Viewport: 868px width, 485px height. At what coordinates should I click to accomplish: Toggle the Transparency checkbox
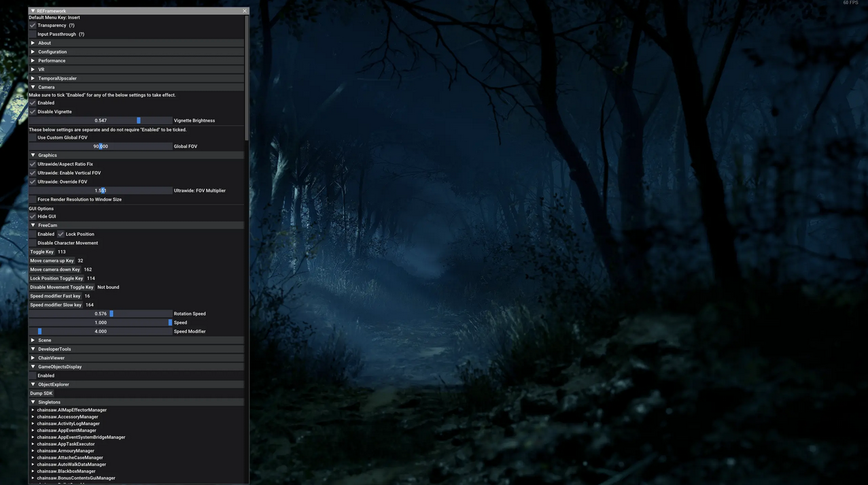33,25
